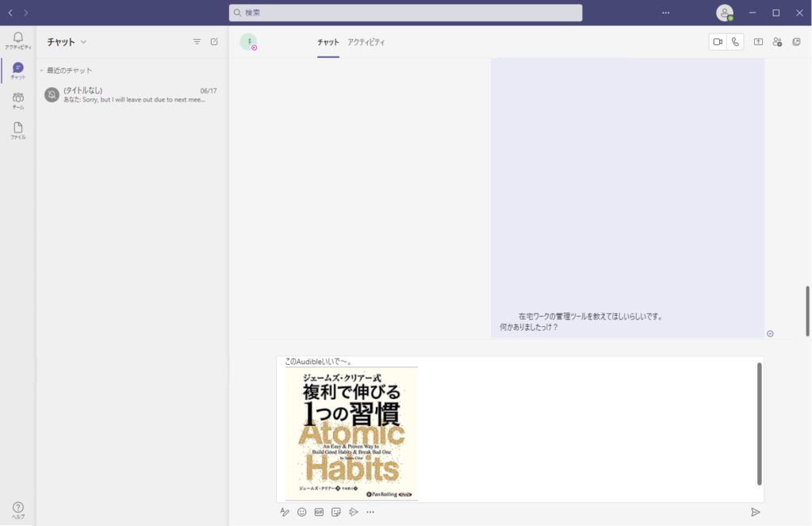This screenshot has height=526, width=812.
Task: Select the Chat icon in sidebar
Action: pos(18,71)
